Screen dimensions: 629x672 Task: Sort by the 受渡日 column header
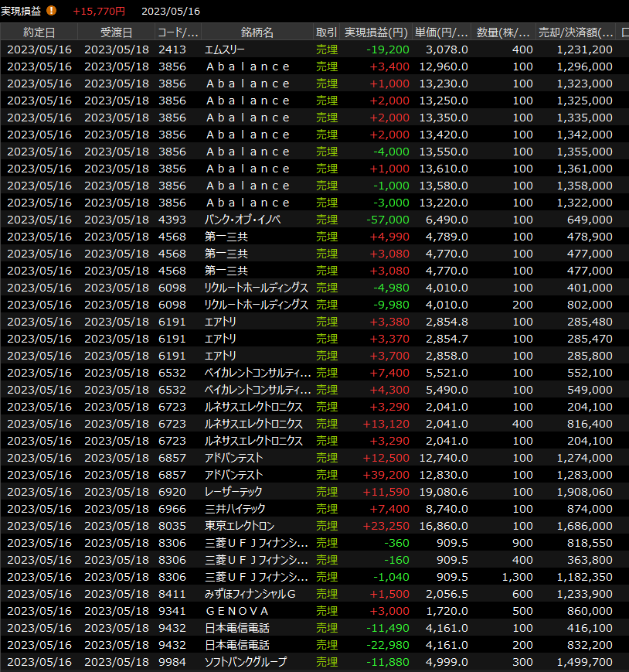pyautogui.click(x=116, y=32)
